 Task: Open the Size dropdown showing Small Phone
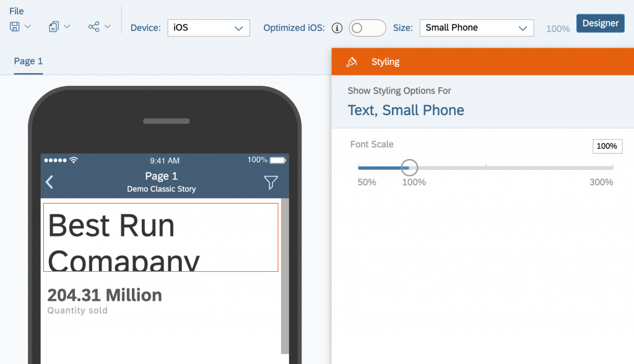pyautogui.click(x=477, y=28)
